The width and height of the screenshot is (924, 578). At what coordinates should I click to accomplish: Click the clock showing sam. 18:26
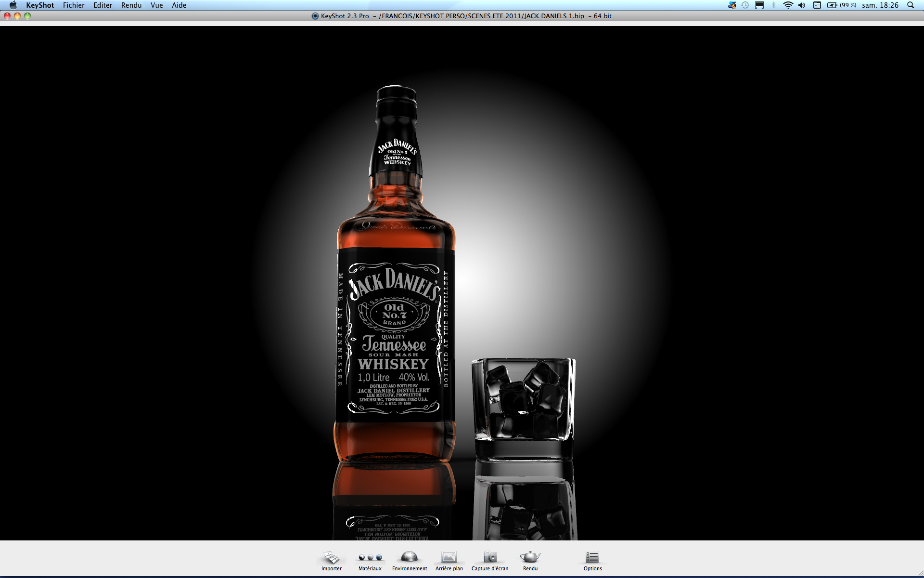(x=880, y=5)
